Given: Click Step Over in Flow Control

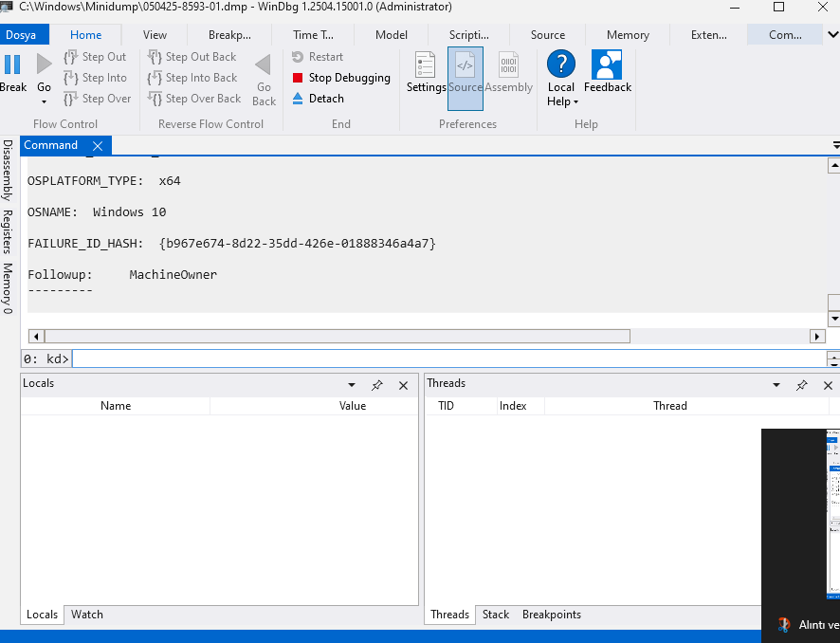Looking at the screenshot, I should pyautogui.click(x=97, y=99).
